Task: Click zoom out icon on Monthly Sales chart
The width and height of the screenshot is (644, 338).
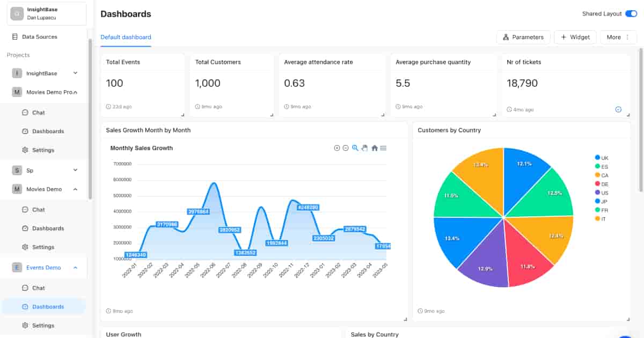Action: pyautogui.click(x=346, y=148)
